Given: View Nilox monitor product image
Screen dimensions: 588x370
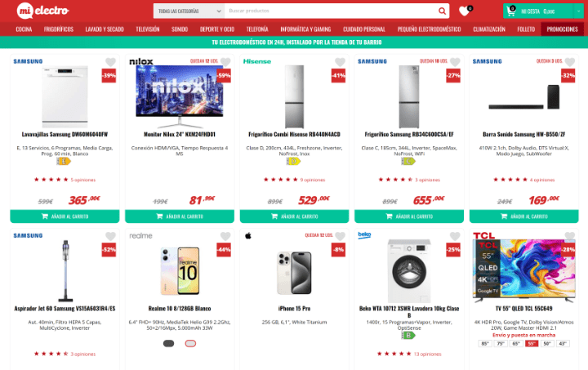Looking at the screenshot, I should click(x=180, y=96).
